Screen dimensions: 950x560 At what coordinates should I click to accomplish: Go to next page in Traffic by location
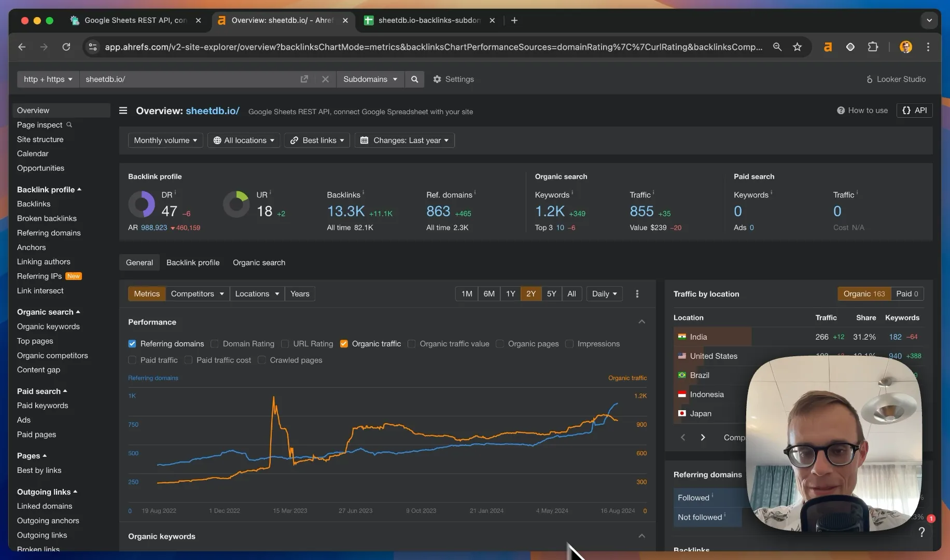tap(703, 438)
